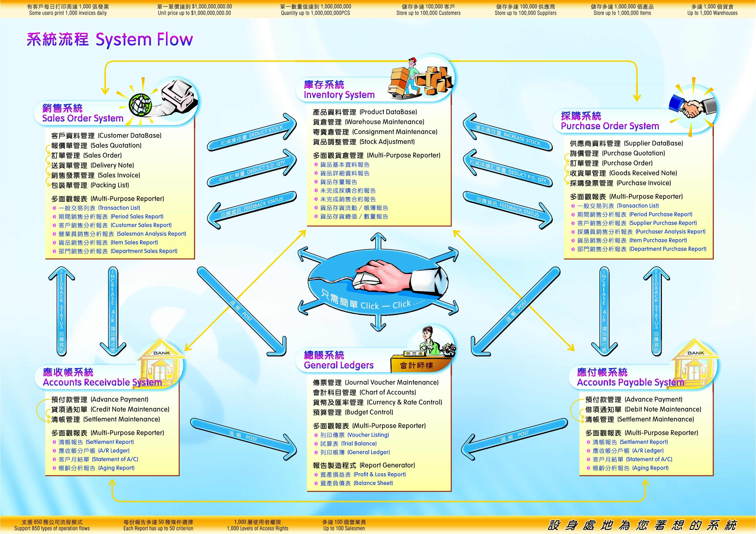Select Sales Invoice entry

pos(95,175)
